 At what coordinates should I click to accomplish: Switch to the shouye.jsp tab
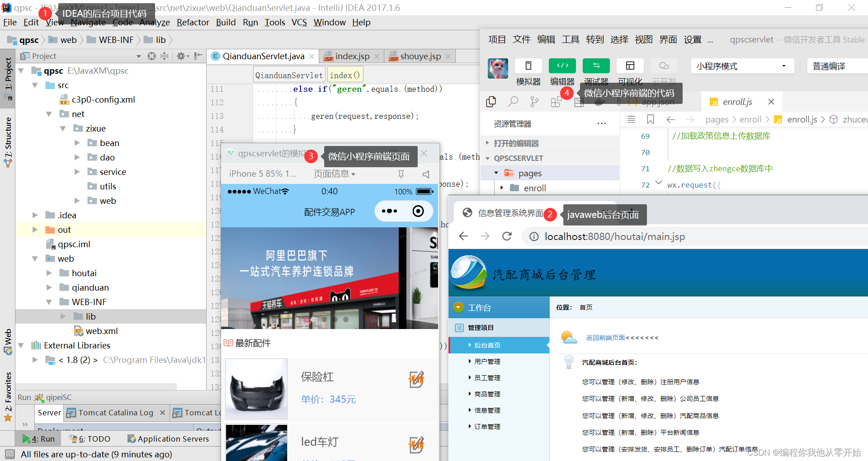[x=420, y=56]
